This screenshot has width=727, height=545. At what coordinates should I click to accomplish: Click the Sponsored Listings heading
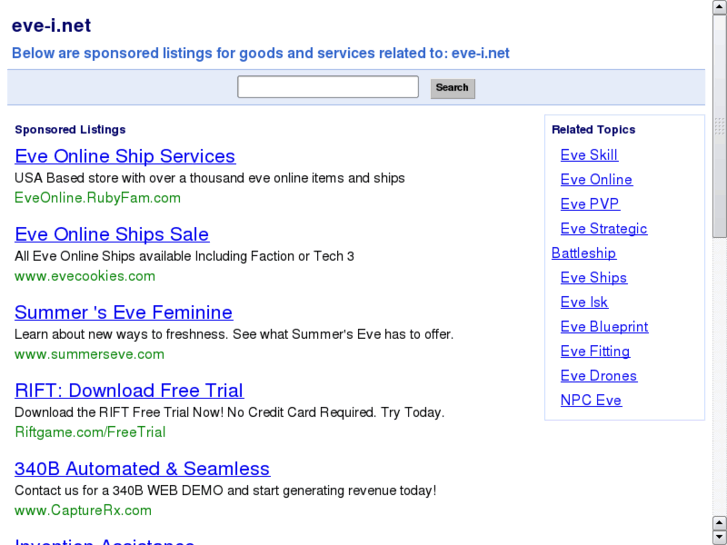click(x=70, y=130)
